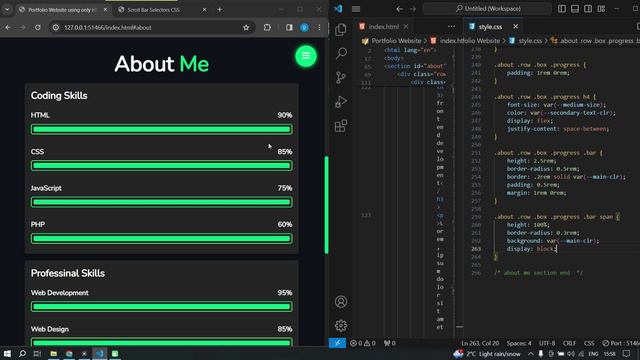Open the Run and Debug view
Screen dimensions: 640x360
tap(341, 102)
